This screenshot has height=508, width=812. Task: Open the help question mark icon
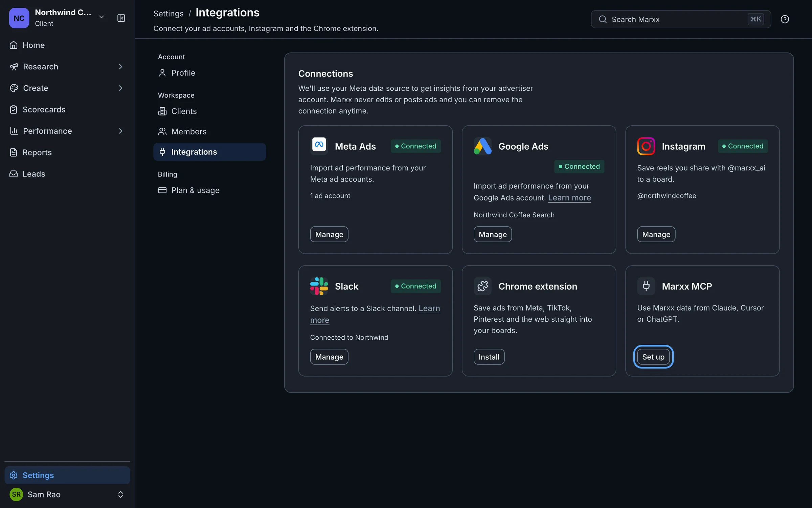pos(785,19)
